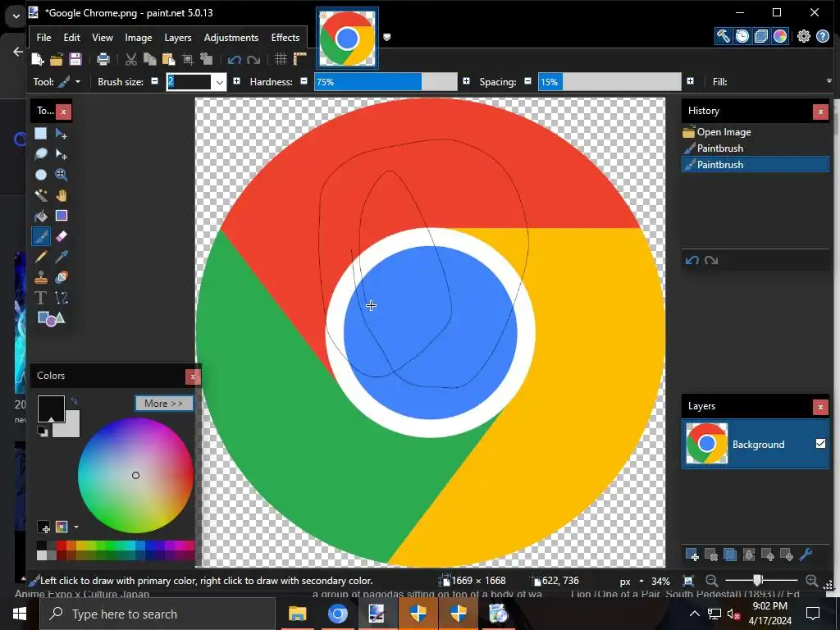840x630 pixels.
Task: Toggle the rulers display
Action: pyautogui.click(x=300, y=59)
